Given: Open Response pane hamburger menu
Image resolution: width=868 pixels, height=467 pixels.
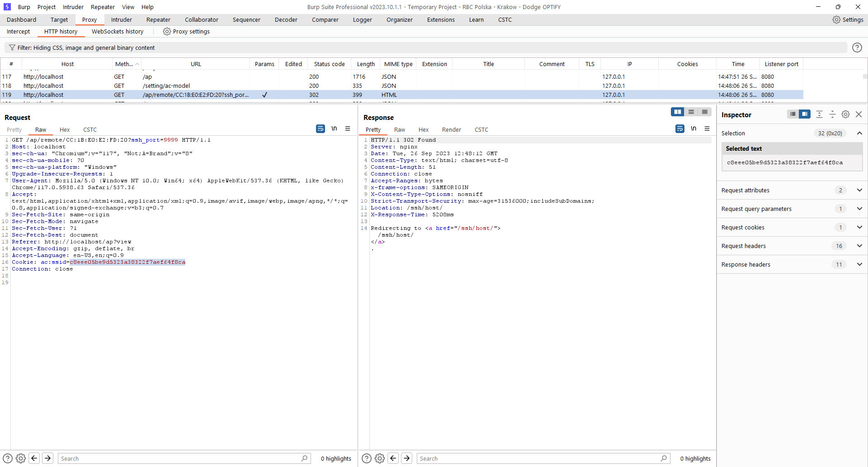Looking at the screenshot, I should (x=707, y=129).
